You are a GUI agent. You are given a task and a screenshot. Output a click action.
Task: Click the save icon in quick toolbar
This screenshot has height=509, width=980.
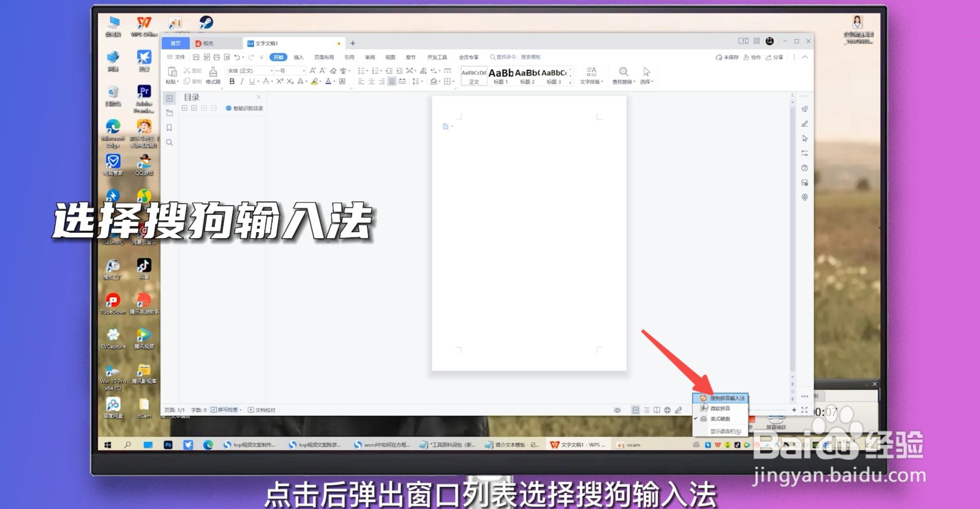coord(196,57)
